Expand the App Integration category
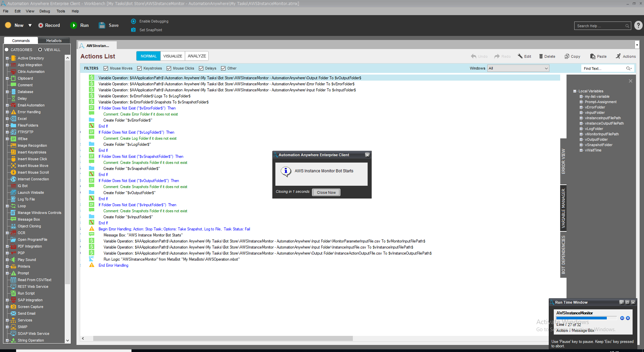Image resolution: width=644 pixels, height=352 pixels. click(x=7, y=65)
